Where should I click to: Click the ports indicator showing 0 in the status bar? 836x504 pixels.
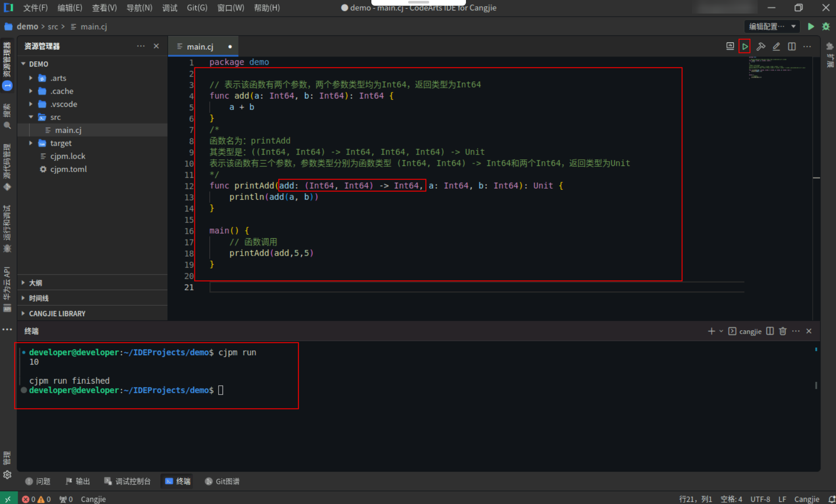pyautogui.click(x=66, y=499)
